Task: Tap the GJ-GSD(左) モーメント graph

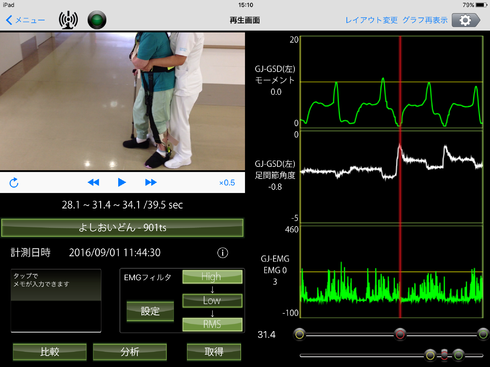Action: tap(392, 82)
